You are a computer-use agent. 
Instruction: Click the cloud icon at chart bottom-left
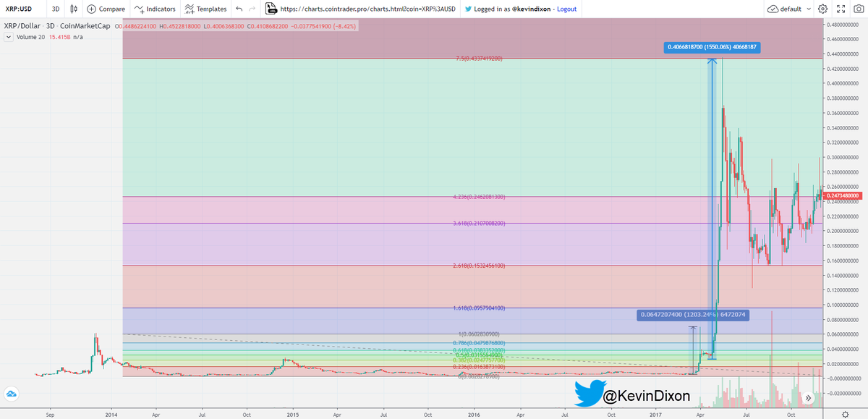(x=12, y=394)
